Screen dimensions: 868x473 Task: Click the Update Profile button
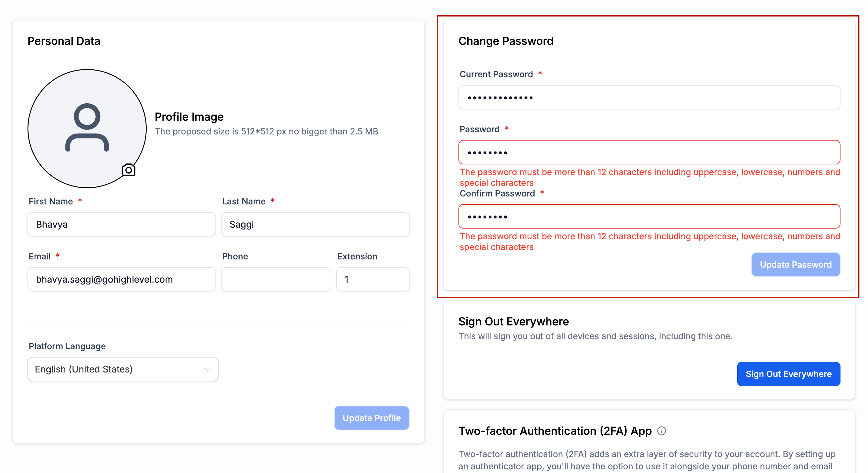[x=372, y=418]
